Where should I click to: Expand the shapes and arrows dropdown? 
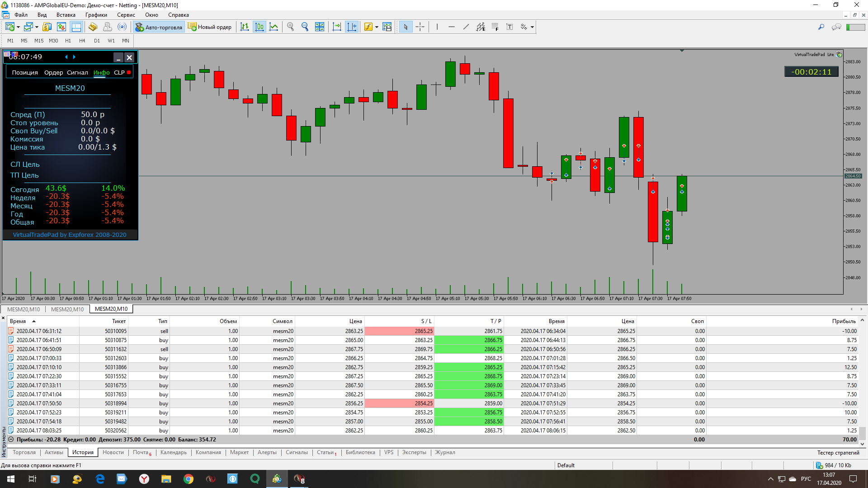coord(532,27)
